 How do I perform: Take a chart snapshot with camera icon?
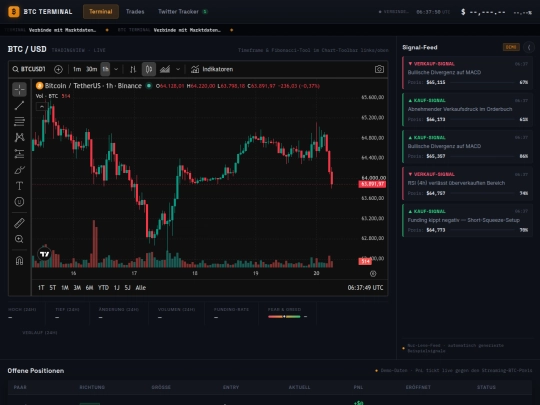pos(379,69)
